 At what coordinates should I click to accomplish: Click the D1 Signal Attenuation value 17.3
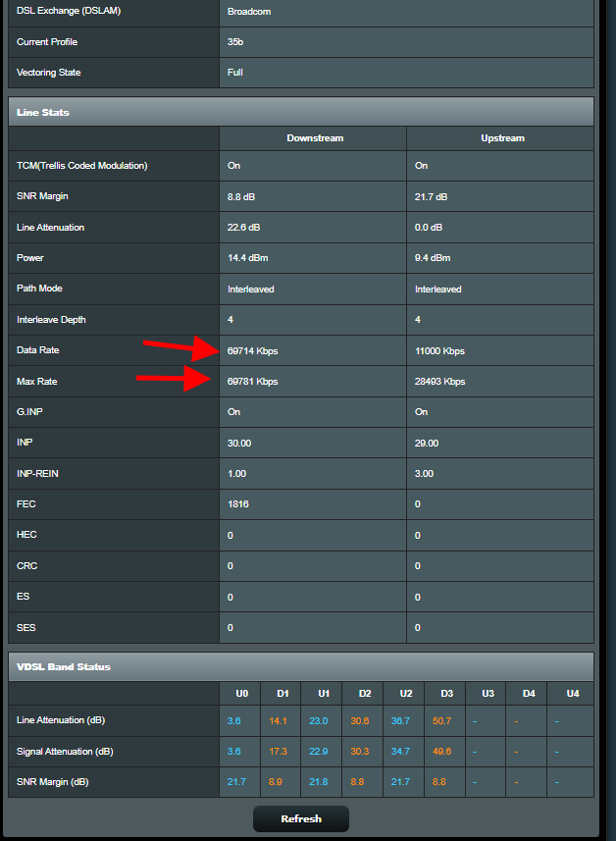coord(278,752)
